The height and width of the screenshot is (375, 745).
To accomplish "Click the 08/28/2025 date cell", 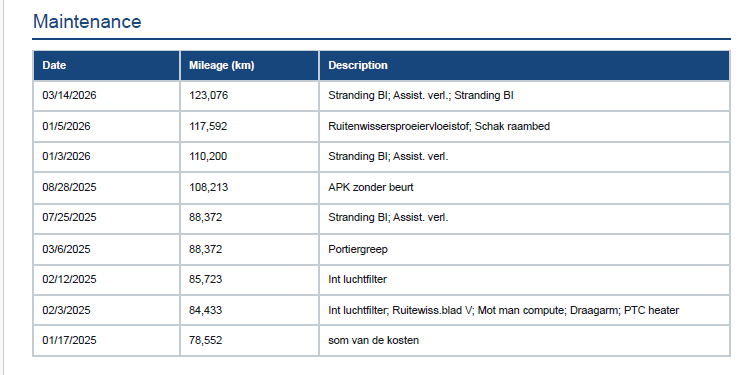I will pos(106,187).
